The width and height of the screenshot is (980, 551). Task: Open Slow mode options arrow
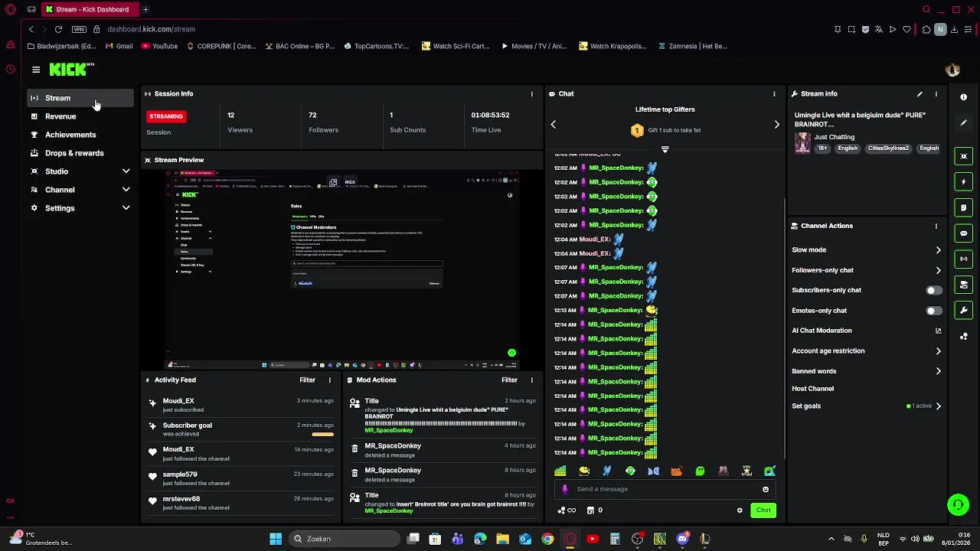pyautogui.click(x=939, y=250)
